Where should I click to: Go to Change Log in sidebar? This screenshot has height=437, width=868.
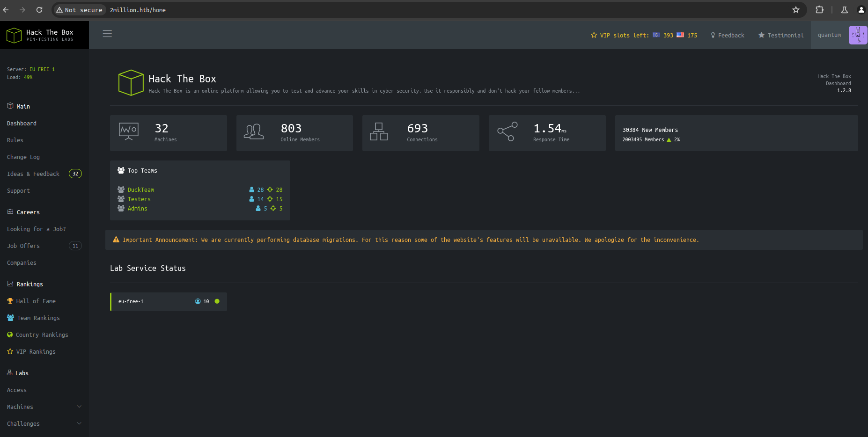click(23, 157)
